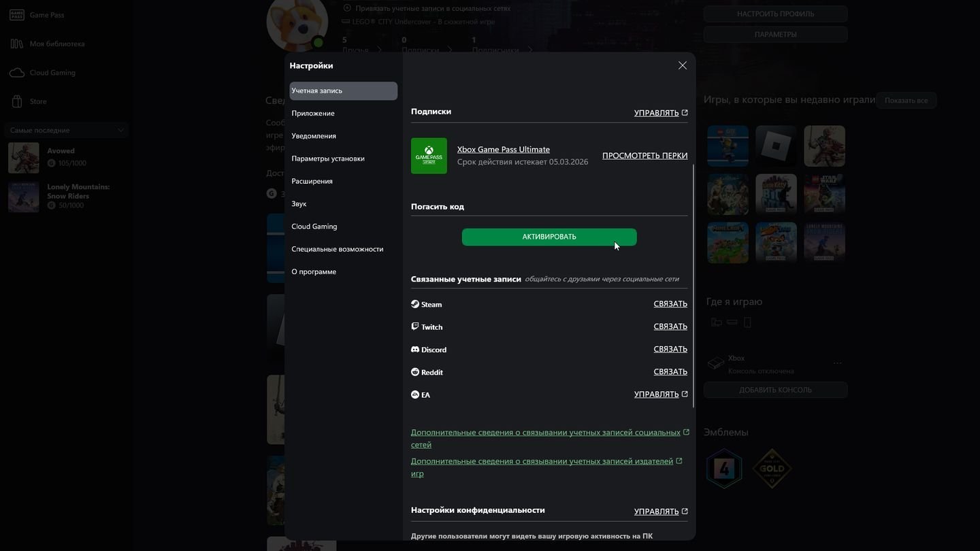Open the Учетная запись settings tab
This screenshot has height=551, width=980.
(x=344, y=90)
